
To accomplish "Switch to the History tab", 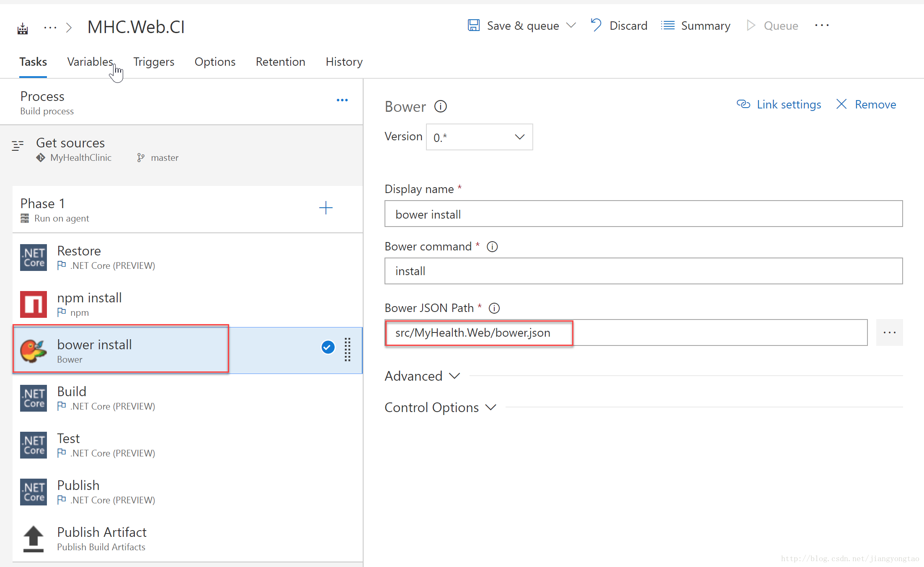I will tap(344, 62).
